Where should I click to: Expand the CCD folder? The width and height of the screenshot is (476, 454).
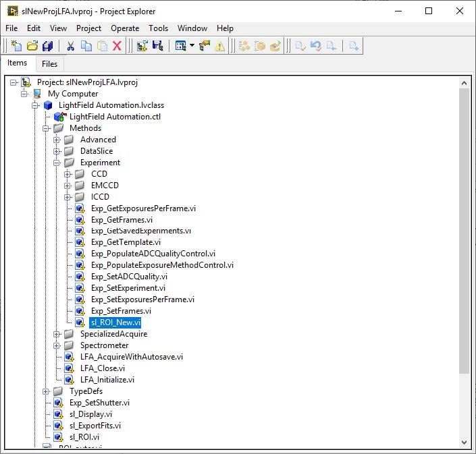click(68, 175)
